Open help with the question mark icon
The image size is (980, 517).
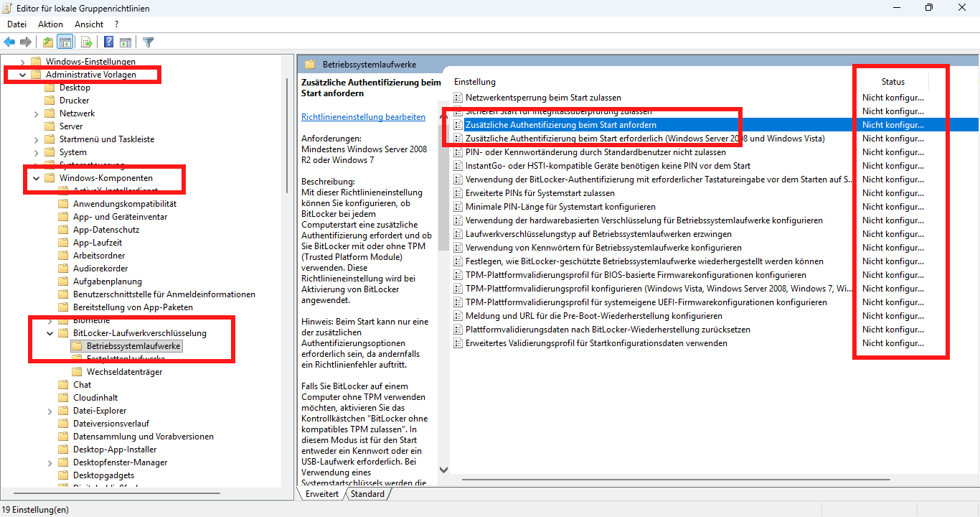(x=109, y=42)
